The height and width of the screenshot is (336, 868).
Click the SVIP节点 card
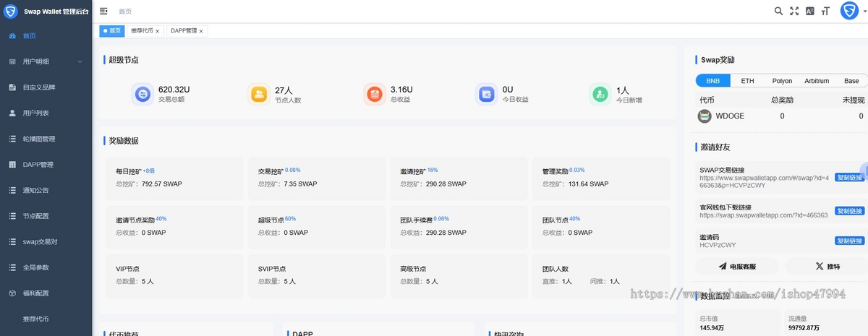click(x=317, y=275)
